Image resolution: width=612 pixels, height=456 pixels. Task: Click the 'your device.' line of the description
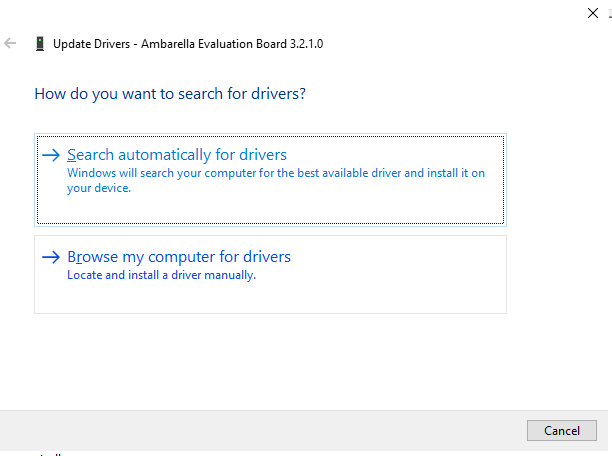coord(99,188)
